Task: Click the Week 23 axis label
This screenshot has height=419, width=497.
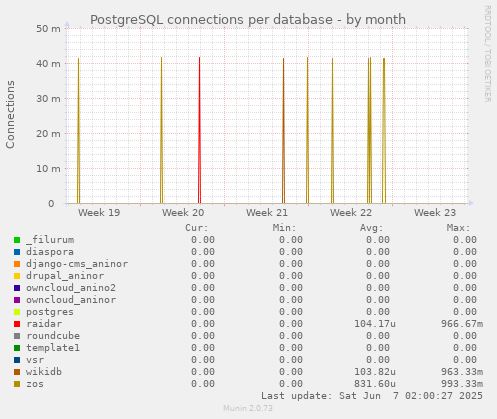Action: [x=435, y=213]
